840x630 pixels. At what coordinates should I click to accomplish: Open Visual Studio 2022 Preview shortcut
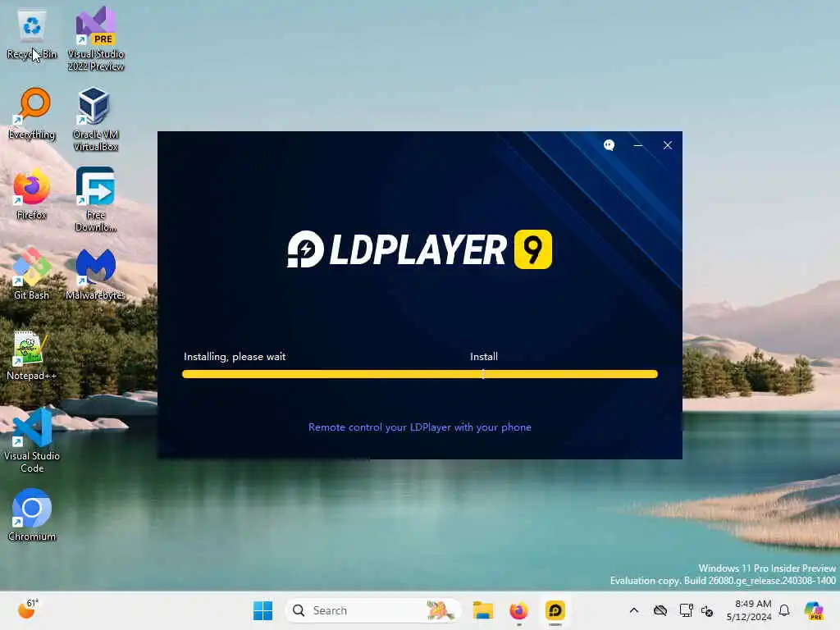tap(95, 39)
